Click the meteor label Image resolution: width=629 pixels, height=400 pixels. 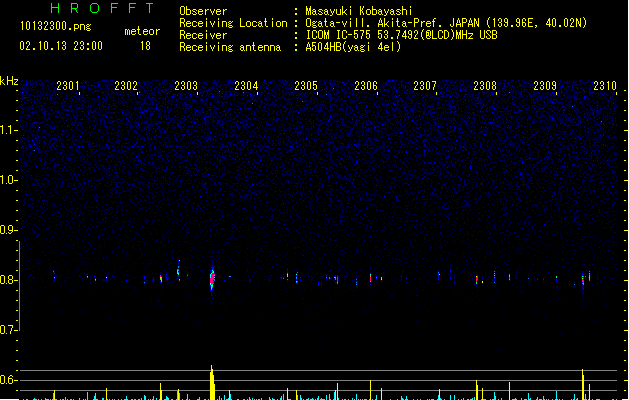(142, 31)
